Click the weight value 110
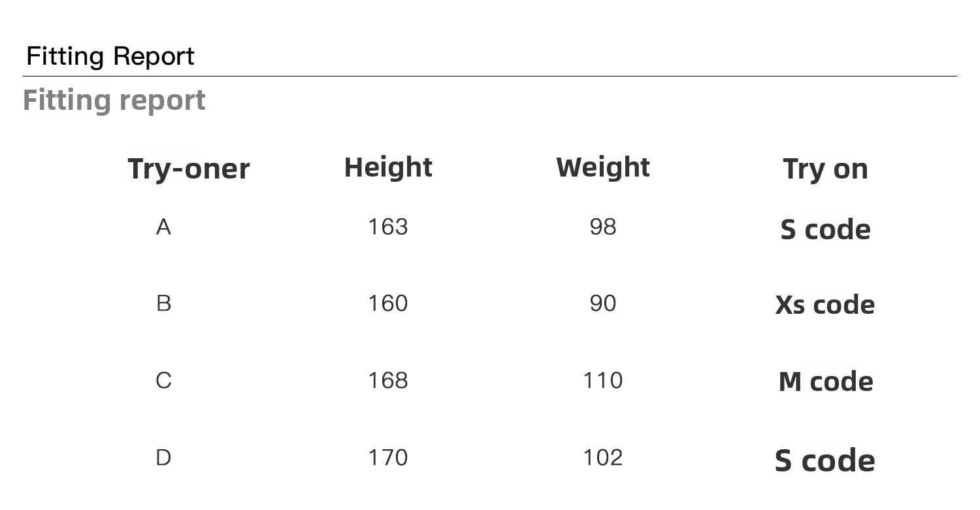Image resolution: width=980 pixels, height=510 pixels. pos(602,381)
